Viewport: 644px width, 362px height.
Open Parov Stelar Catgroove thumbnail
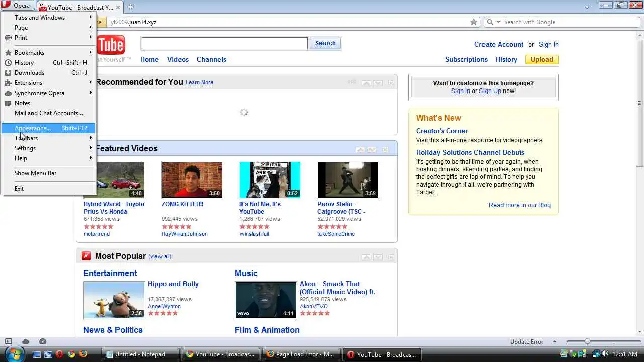click(348, 180)
